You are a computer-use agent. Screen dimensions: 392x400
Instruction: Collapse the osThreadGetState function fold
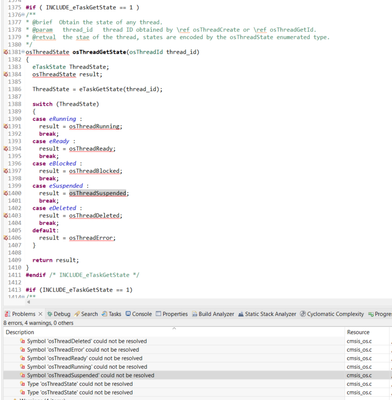pos(23,52)
